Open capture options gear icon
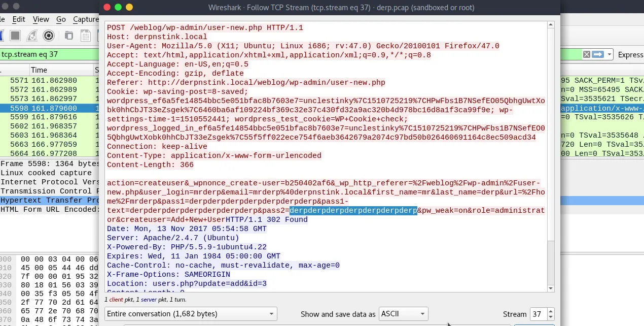Screen dimensions: 644x326 (49, 36)
